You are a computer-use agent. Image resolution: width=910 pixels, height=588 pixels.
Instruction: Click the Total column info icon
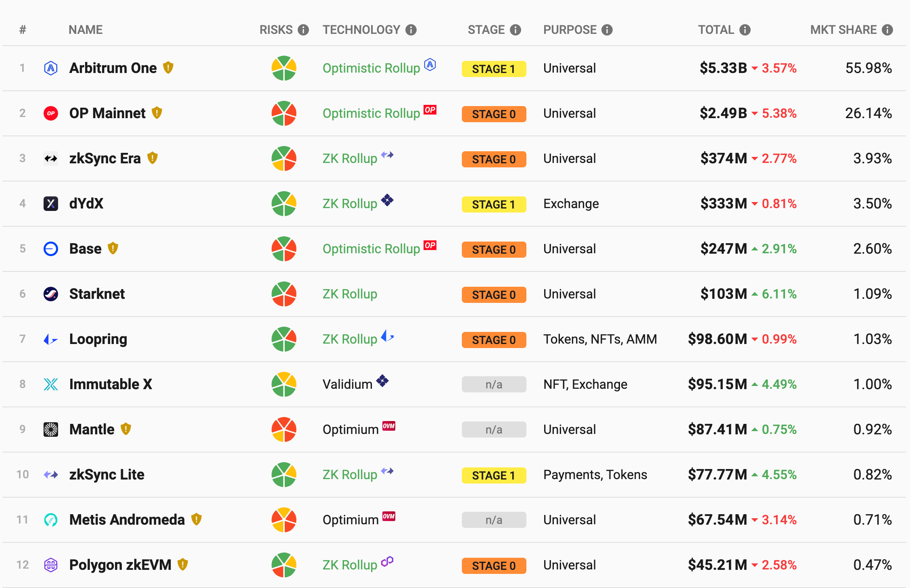tap(745, 30)
